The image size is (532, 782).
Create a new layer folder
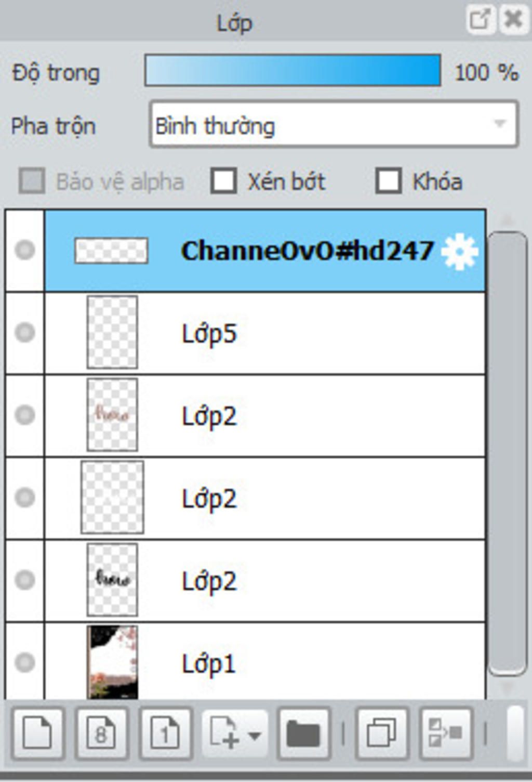pyautogui.click(x=303, y=733)
